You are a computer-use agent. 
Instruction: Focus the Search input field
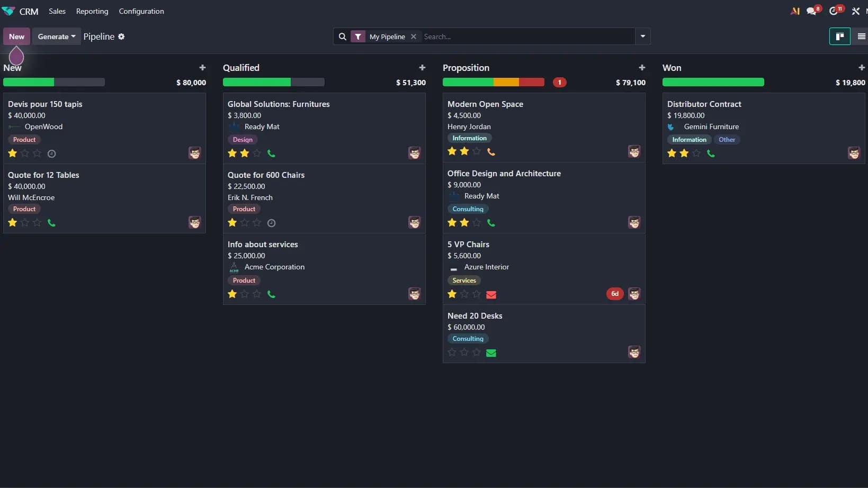tap(527, 37)
